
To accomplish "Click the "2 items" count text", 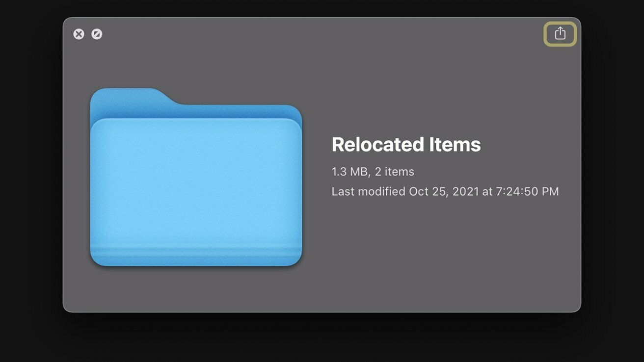I will pyautogui.click(x=395, y=172).
